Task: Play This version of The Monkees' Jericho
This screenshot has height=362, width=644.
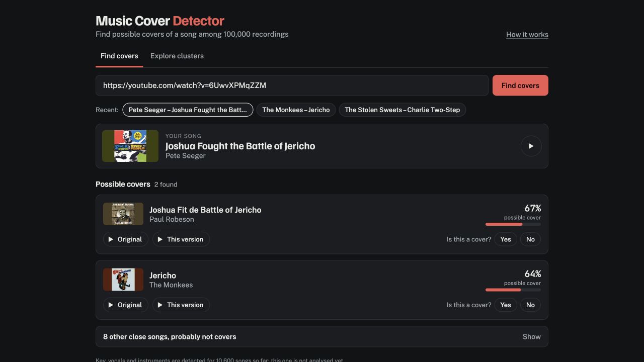Action: (181, 305)
